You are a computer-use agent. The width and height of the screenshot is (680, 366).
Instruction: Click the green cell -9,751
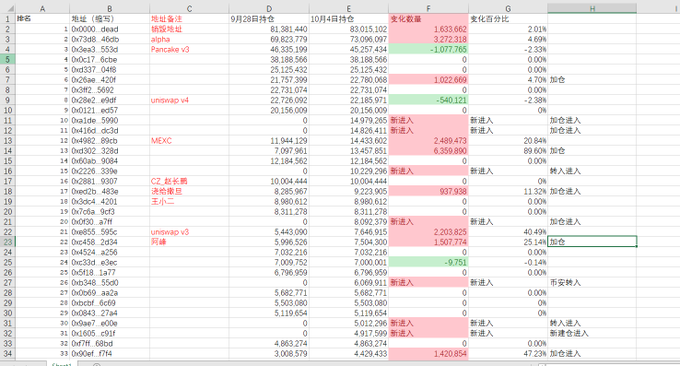[x=428, y=262]
